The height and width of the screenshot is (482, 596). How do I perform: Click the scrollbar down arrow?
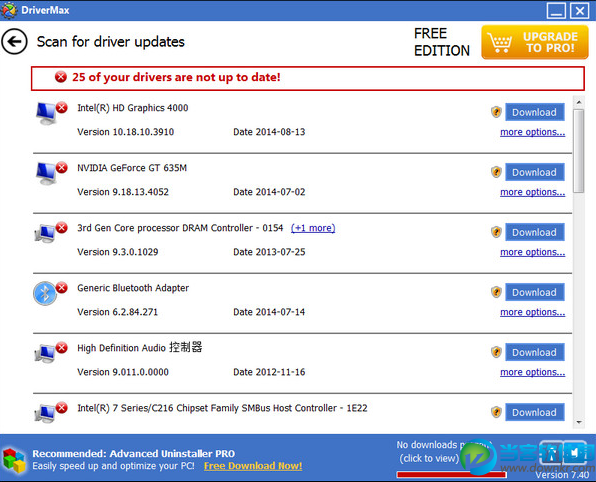pyautogui.click(x=579, y=422)
